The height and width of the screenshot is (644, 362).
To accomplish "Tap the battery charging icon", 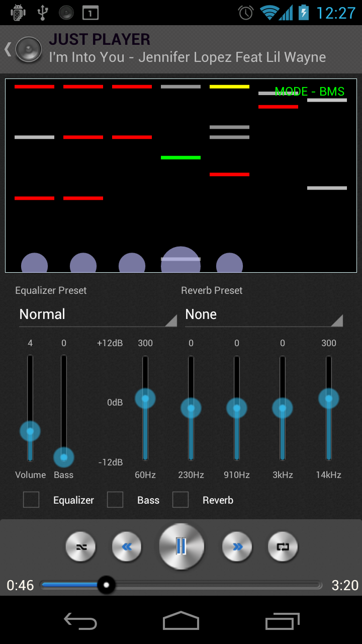I will click(x=304, y=13).
